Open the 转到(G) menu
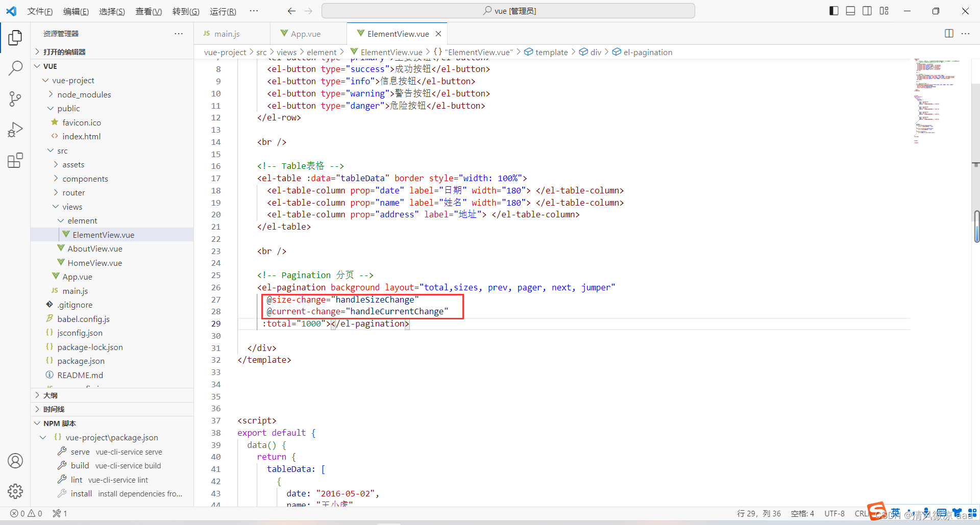The height and width of the screenshot is (525, 980). point(186,11)
